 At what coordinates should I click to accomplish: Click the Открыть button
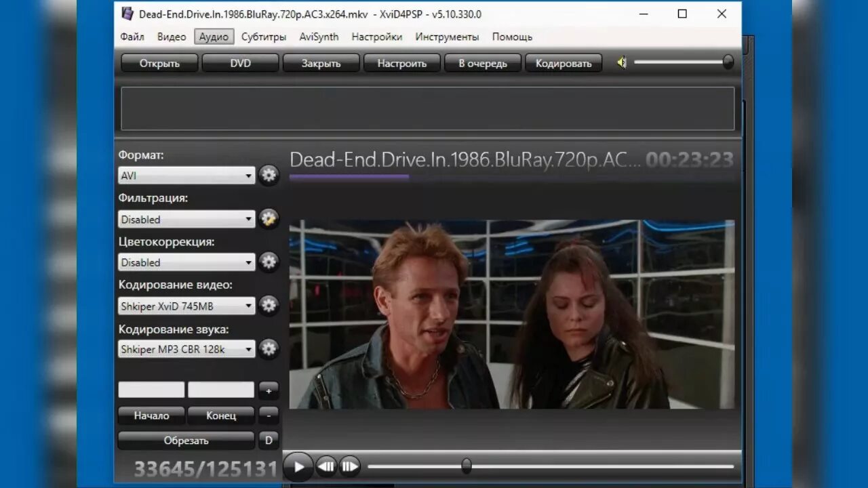pyautogui.click(x=159, y=63)
